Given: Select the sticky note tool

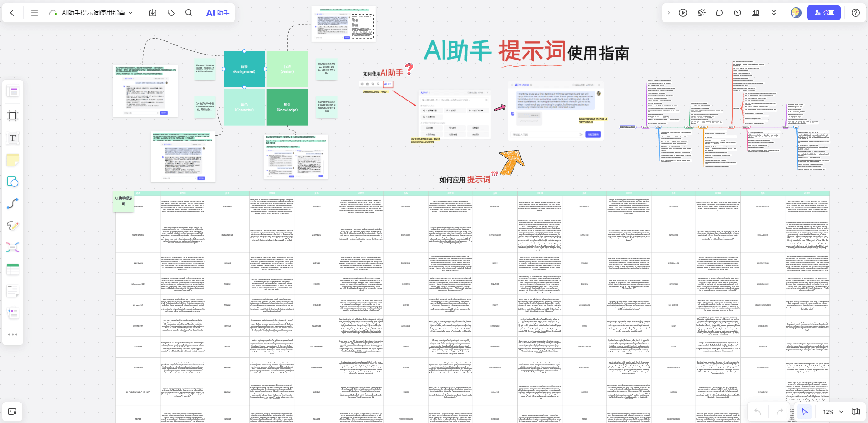Looking at the screenshot, I should (13, 160).
